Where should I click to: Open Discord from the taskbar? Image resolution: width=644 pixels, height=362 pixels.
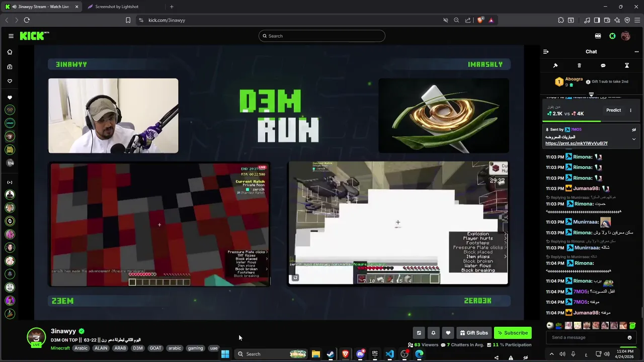pyautogui.click(x=360, y=354)
